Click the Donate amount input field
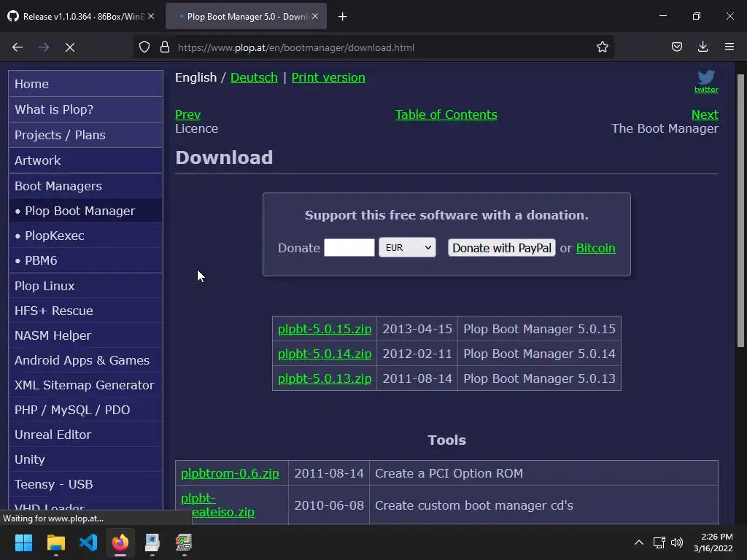 point(349,248)
